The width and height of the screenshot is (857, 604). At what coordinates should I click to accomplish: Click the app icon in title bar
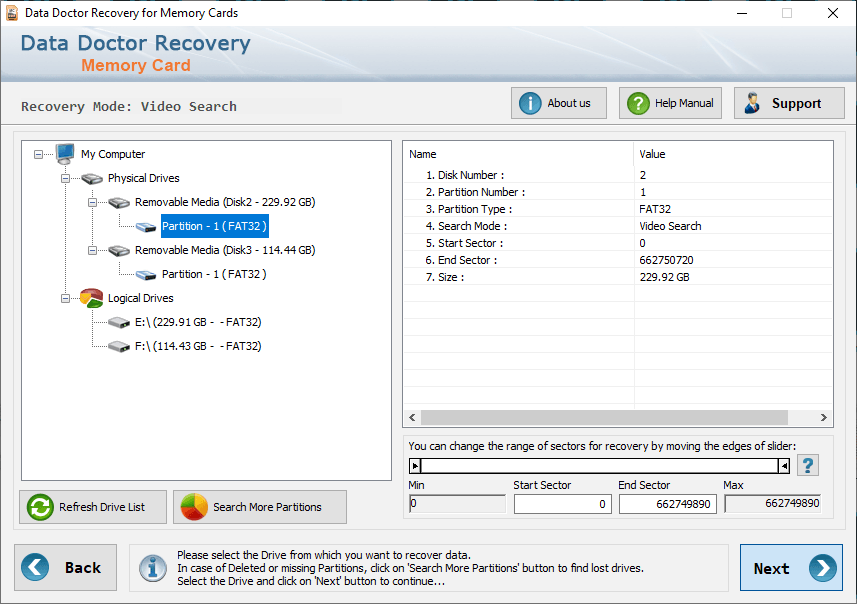coord(11,13)
